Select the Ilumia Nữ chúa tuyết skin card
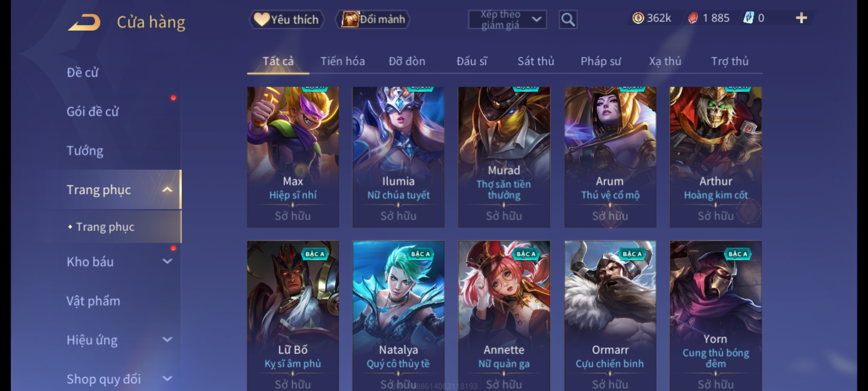 [398, 157]
